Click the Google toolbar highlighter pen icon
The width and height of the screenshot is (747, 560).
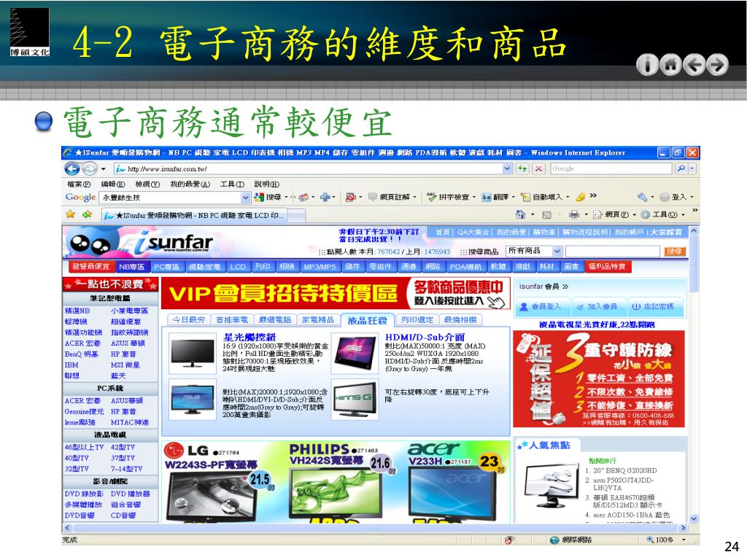point(580,197)
